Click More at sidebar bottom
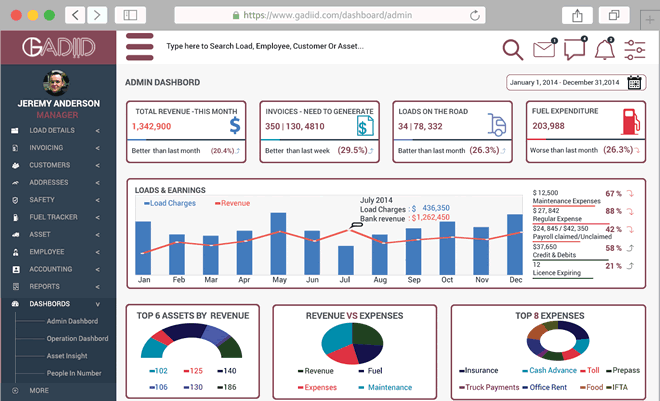This screenshot has height=401, width=660. click(x=39, y=390)
